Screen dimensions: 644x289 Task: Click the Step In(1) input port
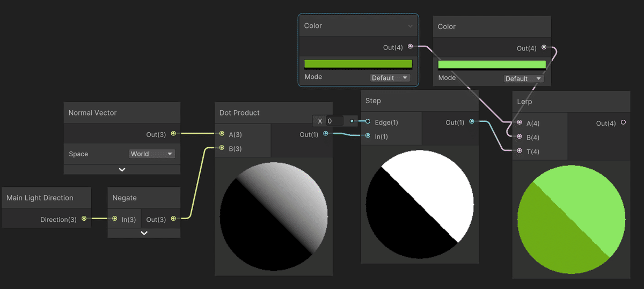[368, 136]
